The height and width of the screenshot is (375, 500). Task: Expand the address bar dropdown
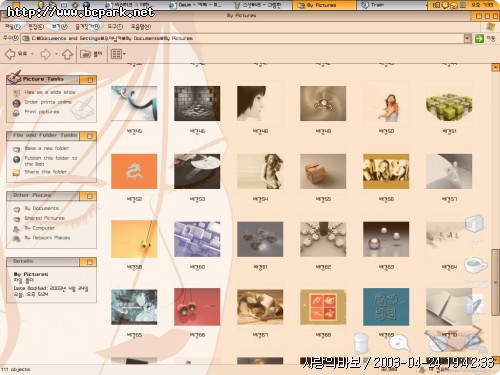[x=467, y=38]
